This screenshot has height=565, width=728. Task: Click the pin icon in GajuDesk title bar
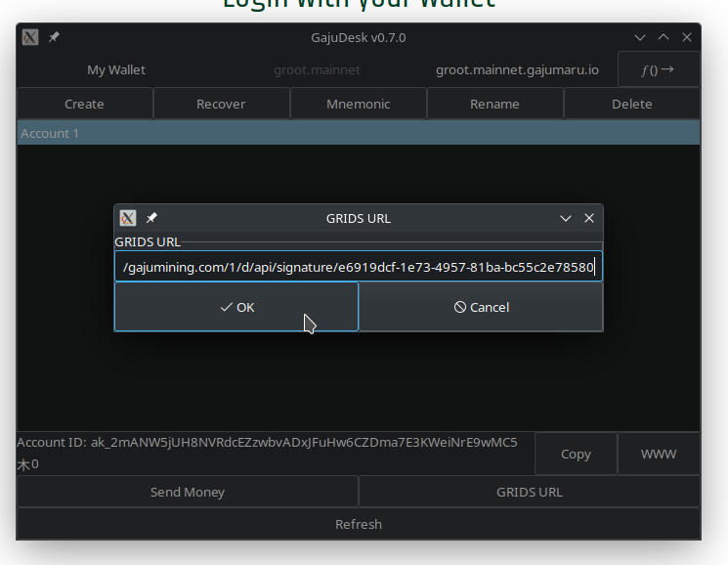[55, 37]
